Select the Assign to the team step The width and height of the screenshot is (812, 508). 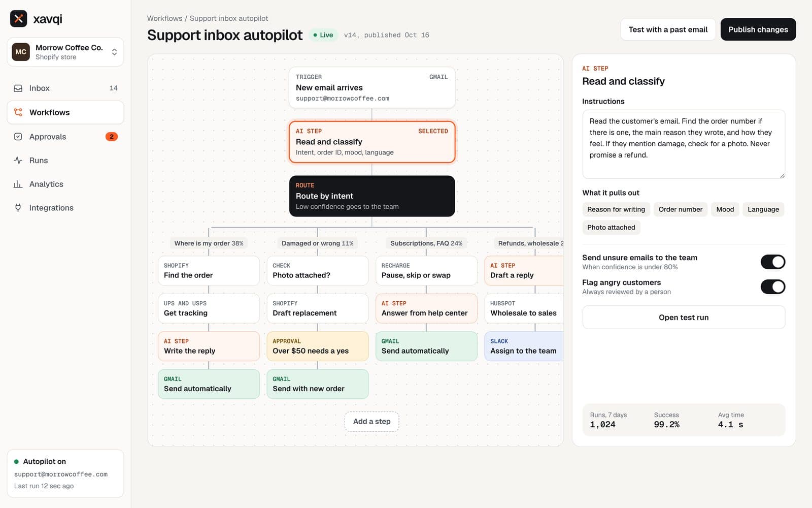pyautogui.click(x=524, y=346)
